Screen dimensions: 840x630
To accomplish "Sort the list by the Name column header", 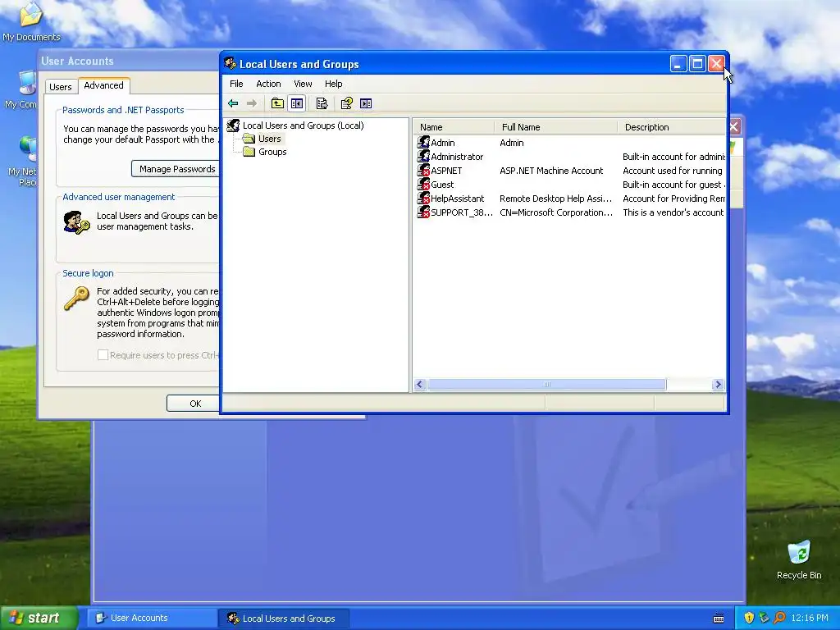I will 453,127.
